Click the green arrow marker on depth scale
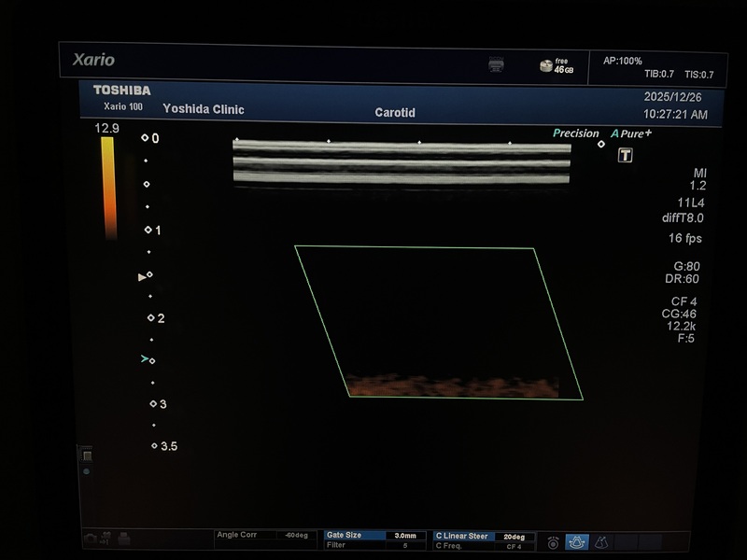 (x=145, y=358)
